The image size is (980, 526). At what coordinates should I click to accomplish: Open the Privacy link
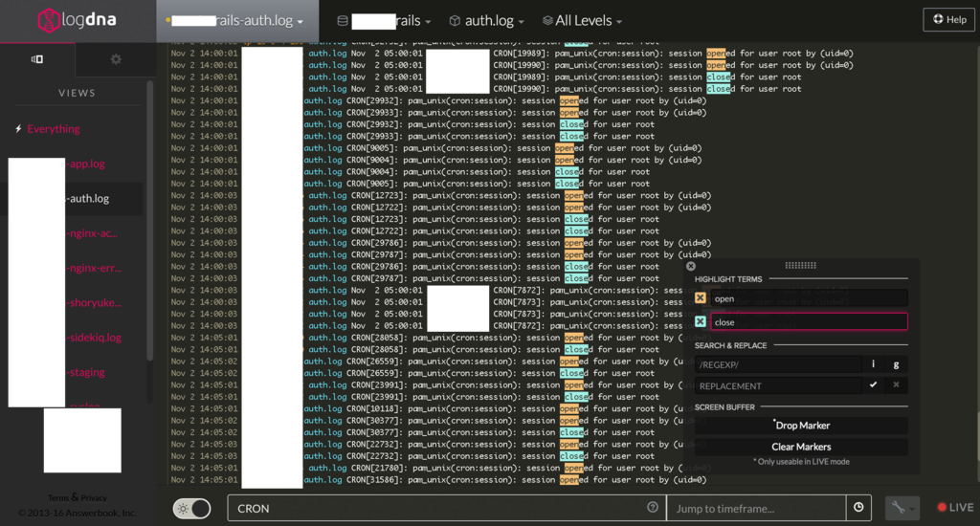[x=94, y=498]
